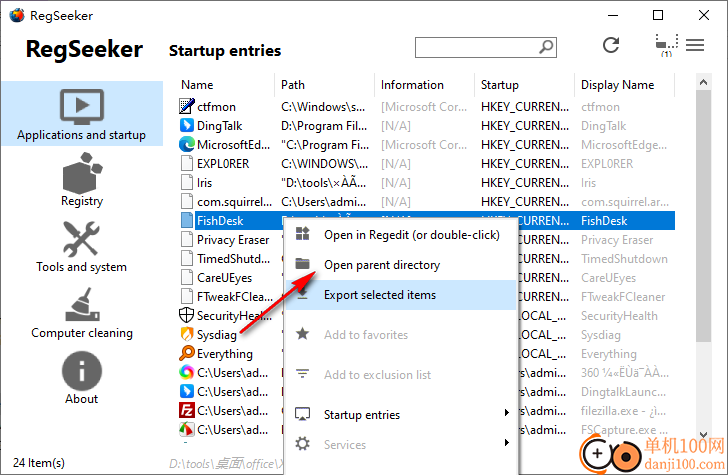728x475 pixels.
Task: Click the TimedShutdown display name cell
Action: pos(624,259)
